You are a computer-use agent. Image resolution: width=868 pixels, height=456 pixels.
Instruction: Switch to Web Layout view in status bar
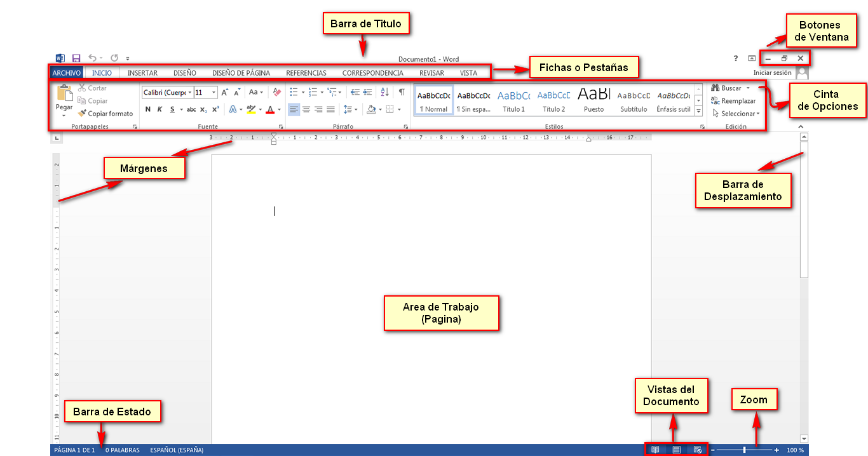tap(698, 450)
